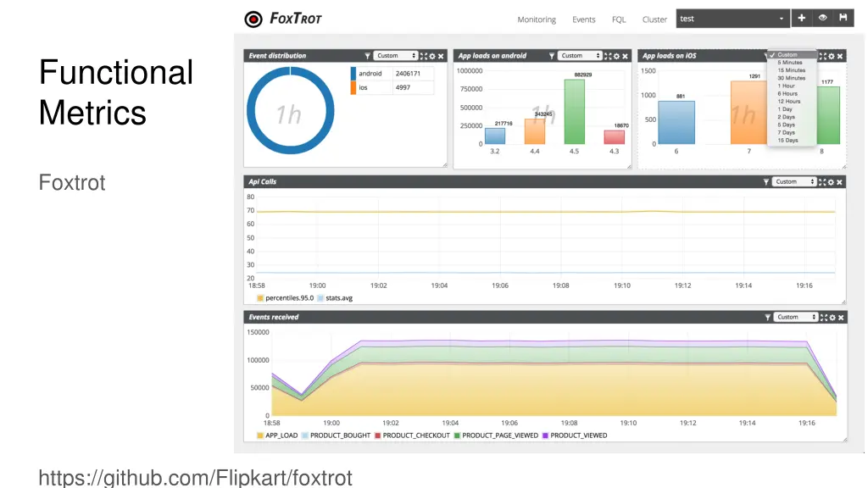Screen dimensions: 868x488
Task: Toggle the android legend color swatch
Action: tap(353, 73)
